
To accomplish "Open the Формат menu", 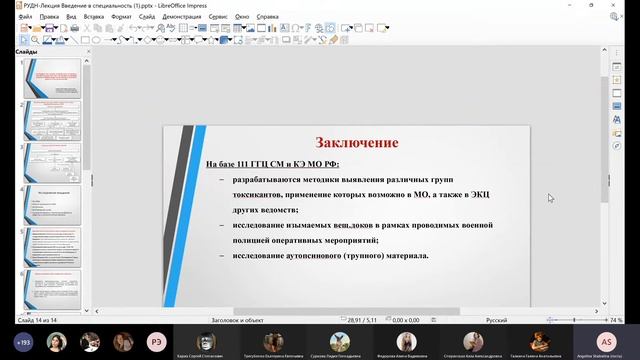I will pos(121,17).
